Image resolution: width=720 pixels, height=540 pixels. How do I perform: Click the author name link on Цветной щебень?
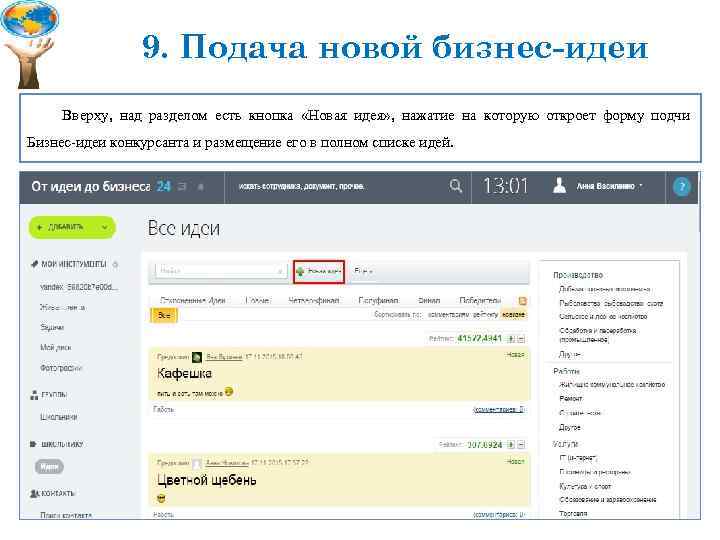227,463
